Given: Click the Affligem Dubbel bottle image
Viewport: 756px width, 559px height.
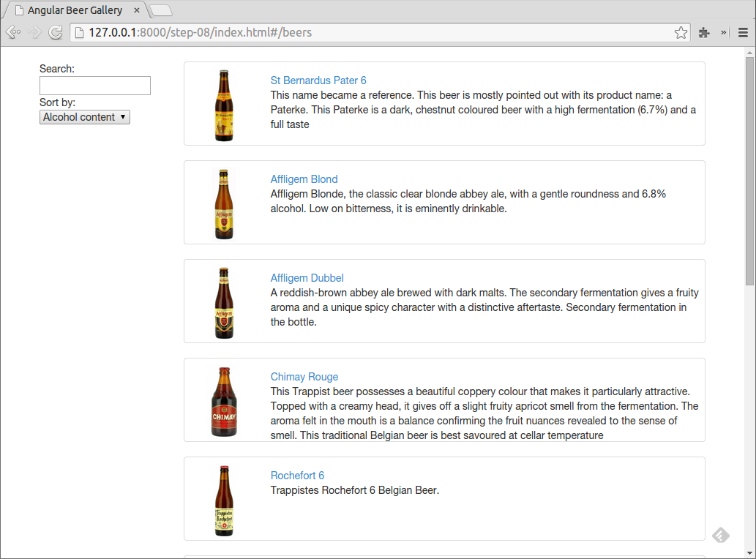Looking at the screenshot, I should [x=224, y=303].
